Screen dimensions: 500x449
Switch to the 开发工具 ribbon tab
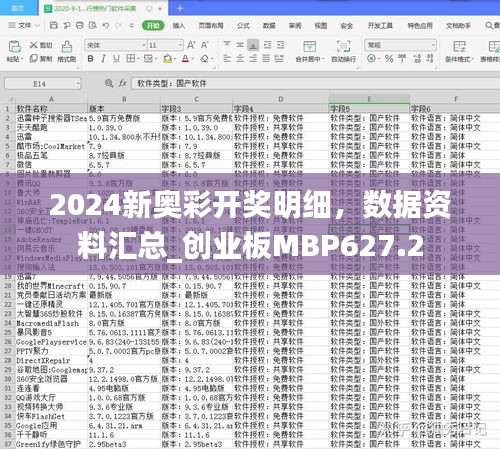pyautogui.click(x=380, y=25)
